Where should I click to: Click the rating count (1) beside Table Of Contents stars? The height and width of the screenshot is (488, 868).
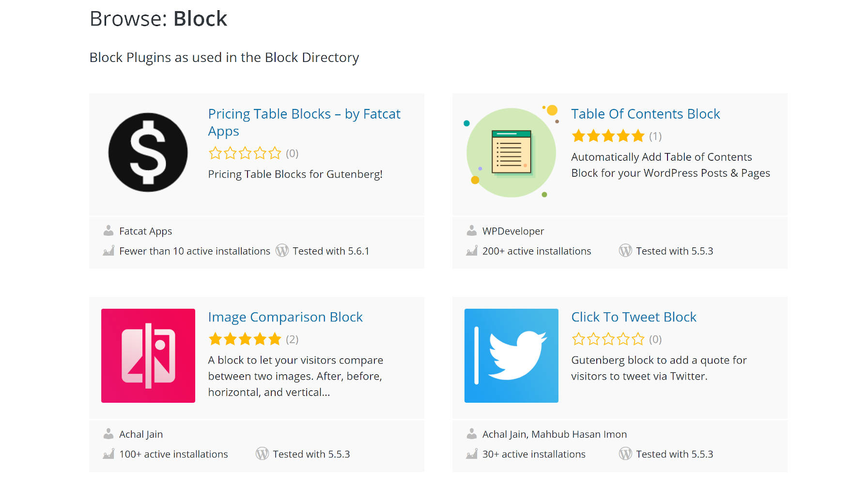click(x=655, y=136)
